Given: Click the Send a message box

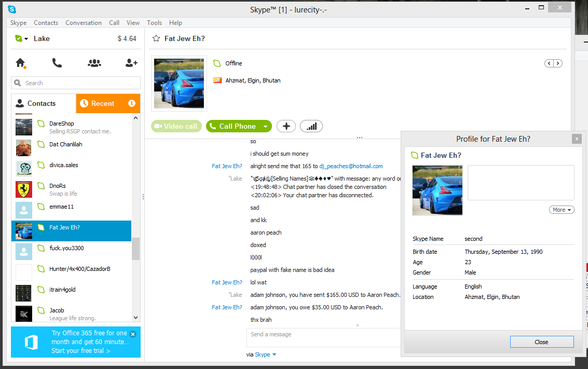Looking at the screenshot, I should pyautogui.click(x=323, y=337).
